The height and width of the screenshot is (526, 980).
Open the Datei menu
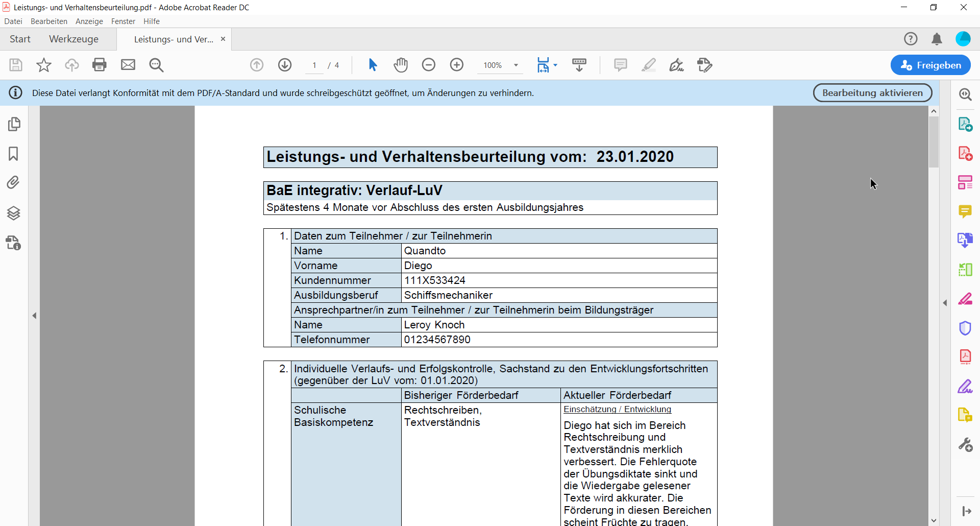click(13, 21)
